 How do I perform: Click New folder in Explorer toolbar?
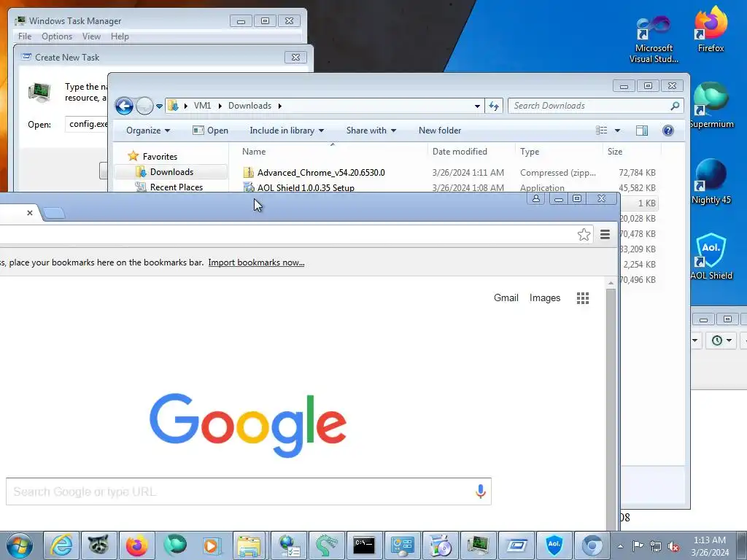pyautogui.click(x=440, y=131)
